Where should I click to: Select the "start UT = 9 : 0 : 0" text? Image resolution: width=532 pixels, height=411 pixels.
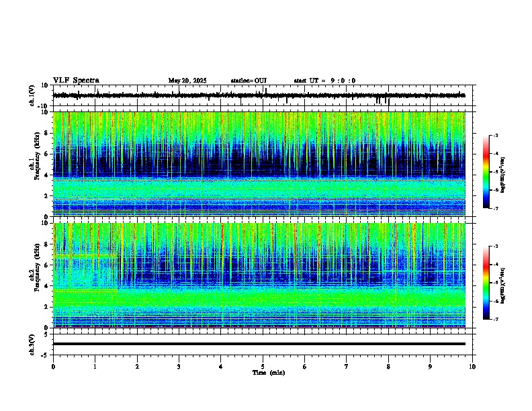324,81
